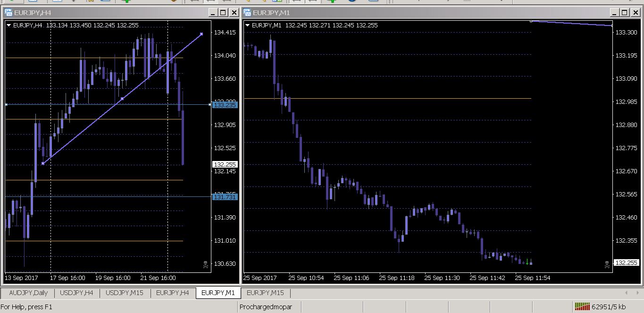Click 'For Help, press F1' status text
The height and width of the screenshot is (313, 644).
pos(26,307)
